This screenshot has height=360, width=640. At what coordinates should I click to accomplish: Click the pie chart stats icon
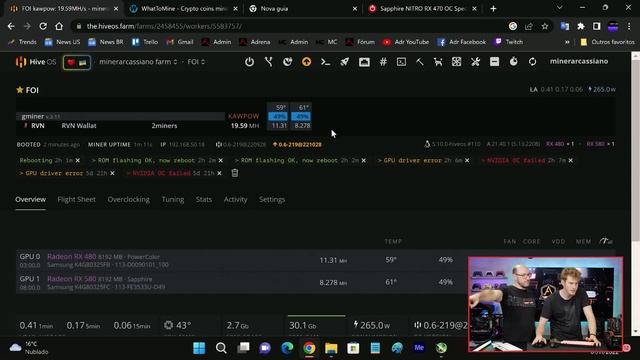pyautogui.click(x=288, y=62)
